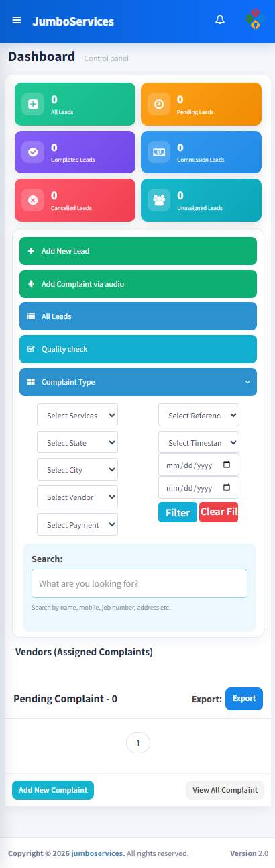The width and height of the screenshot is (275, 868).
Task: Click the 'Version 2.0' footer text
Action: (x=248, y=853)
